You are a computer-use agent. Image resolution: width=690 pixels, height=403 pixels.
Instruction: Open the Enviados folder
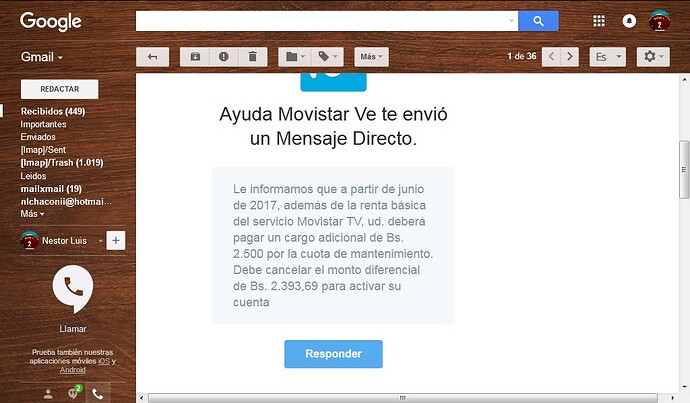pyautogui.click(x=38, y=137)
